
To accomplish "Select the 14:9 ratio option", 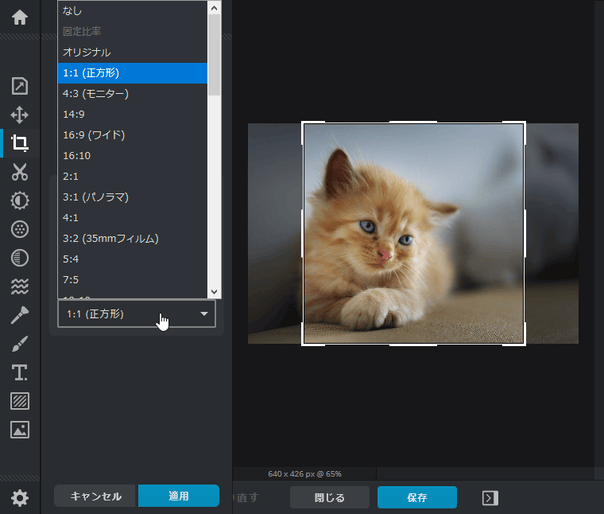I will 132,114.
